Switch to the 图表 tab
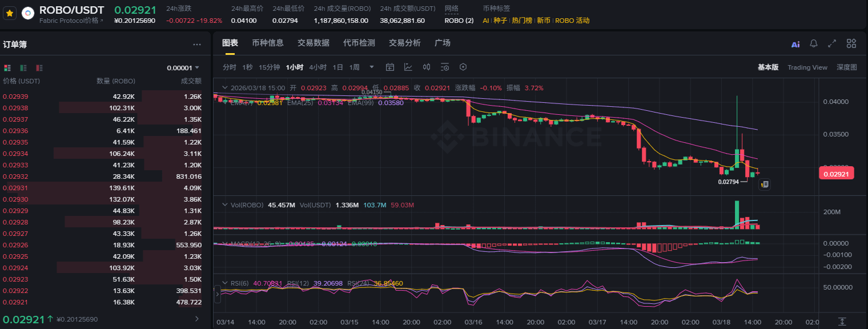The height and width of the screenshot is (329, 868). click(x=230, y=43)
